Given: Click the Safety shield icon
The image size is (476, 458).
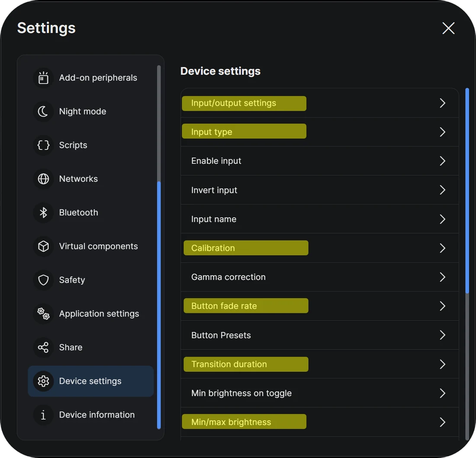Looking at the screenshot, I should pyautogui.click(x=43, y=280).
